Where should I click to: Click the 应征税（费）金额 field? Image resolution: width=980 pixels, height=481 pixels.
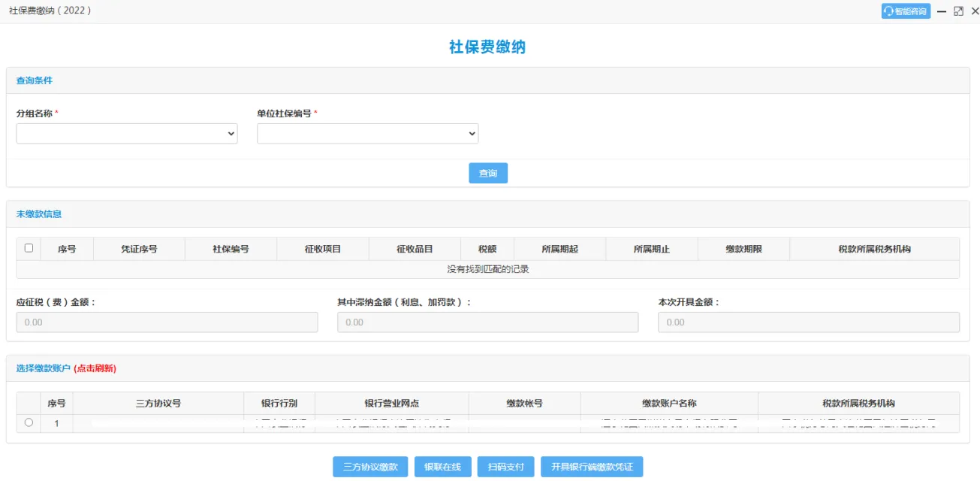(x=167, y=322)
